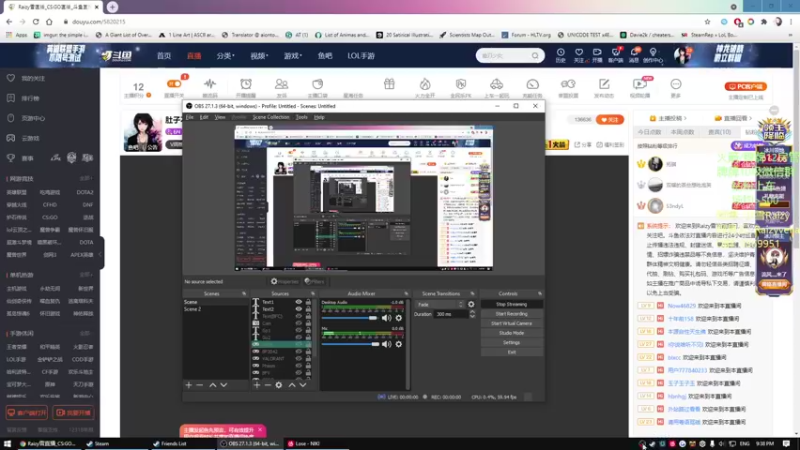Click Start Virtual Camera button
Image resolution: width=800 pixels, height=450 pixels.
coord(511,323)
